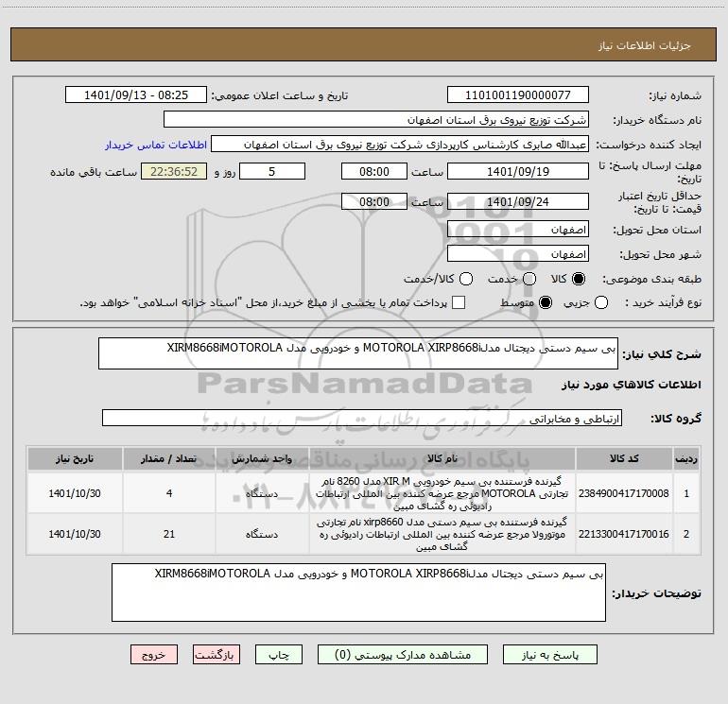Click the تعداد / مقدار column header
The width and height of the screenshot is (728, 704).
pos(168,458)
